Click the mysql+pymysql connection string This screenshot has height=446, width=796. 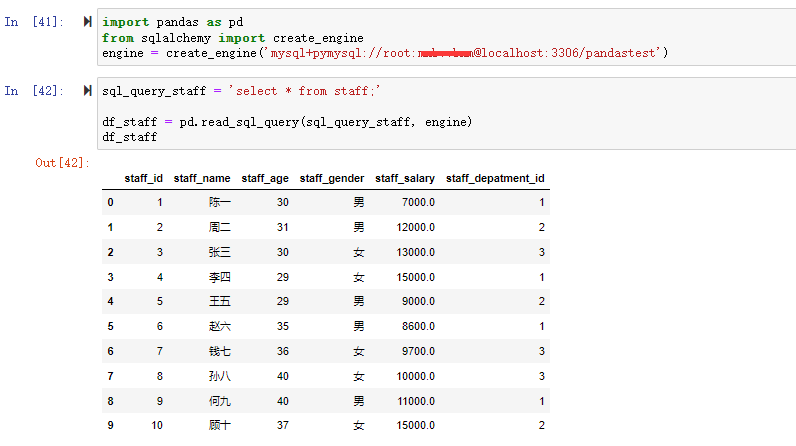click(x=463, y=53)
